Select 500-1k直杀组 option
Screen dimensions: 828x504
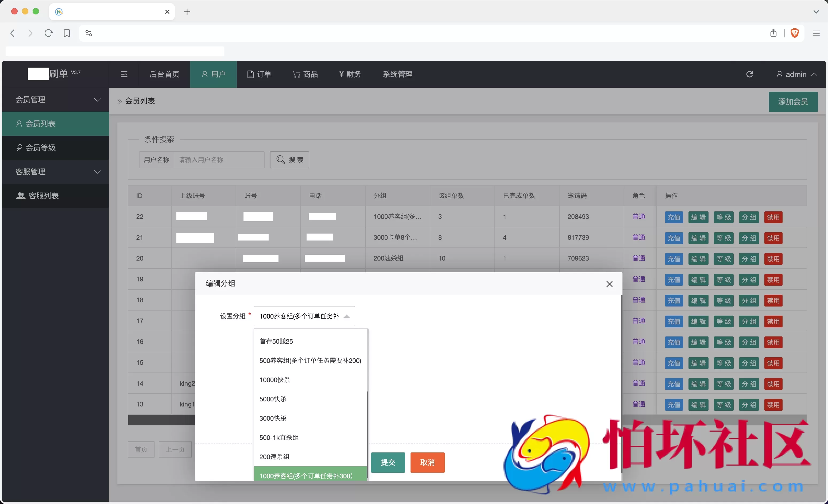click(x=310, y=437)
